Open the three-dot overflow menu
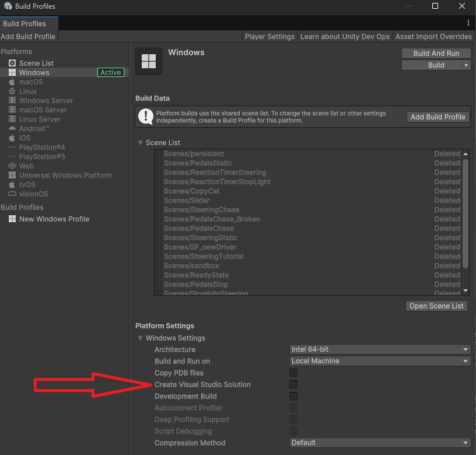This screenshot has width=476, height=455. (x=468, y=22)
